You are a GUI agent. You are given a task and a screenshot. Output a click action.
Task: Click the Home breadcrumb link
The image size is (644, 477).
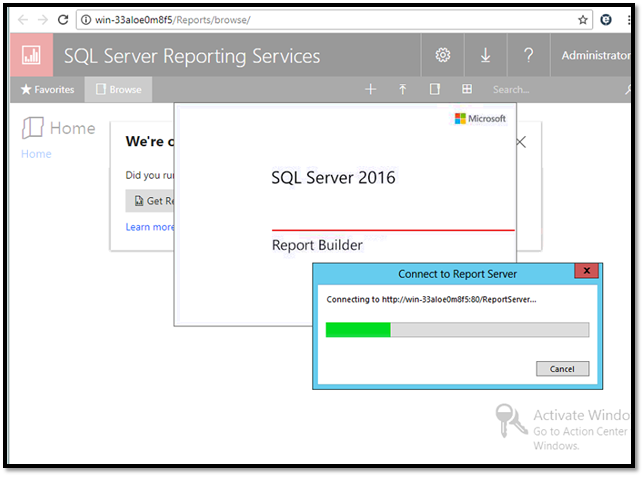pyautogui.click(x=36, y=154)
